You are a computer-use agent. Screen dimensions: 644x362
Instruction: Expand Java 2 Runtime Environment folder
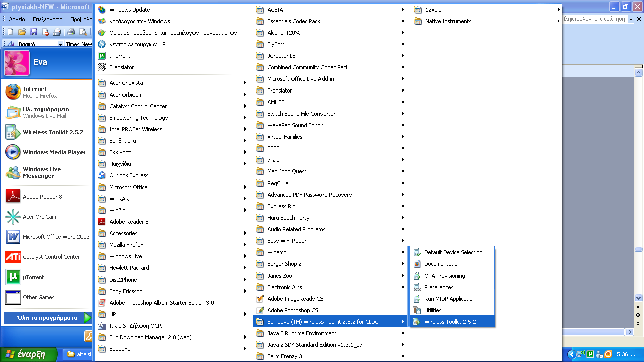[x=330, y=333]
